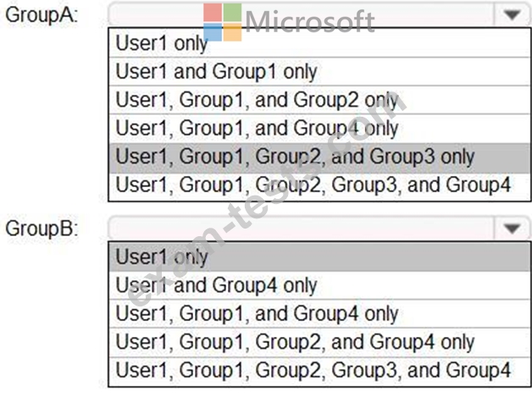Click the "GroupB:" label
This screenshot has width=532, height=397.
click(x=41, y=229)
